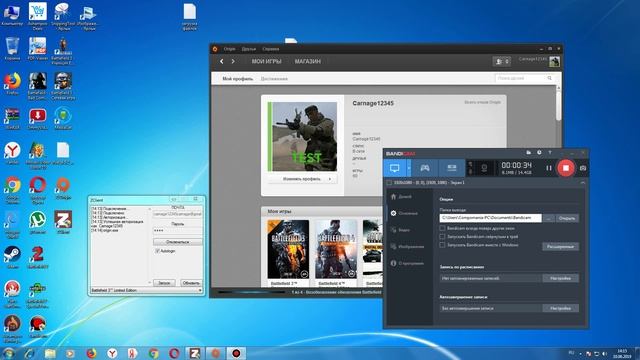Open File Explorer from the taskbar

50,353
